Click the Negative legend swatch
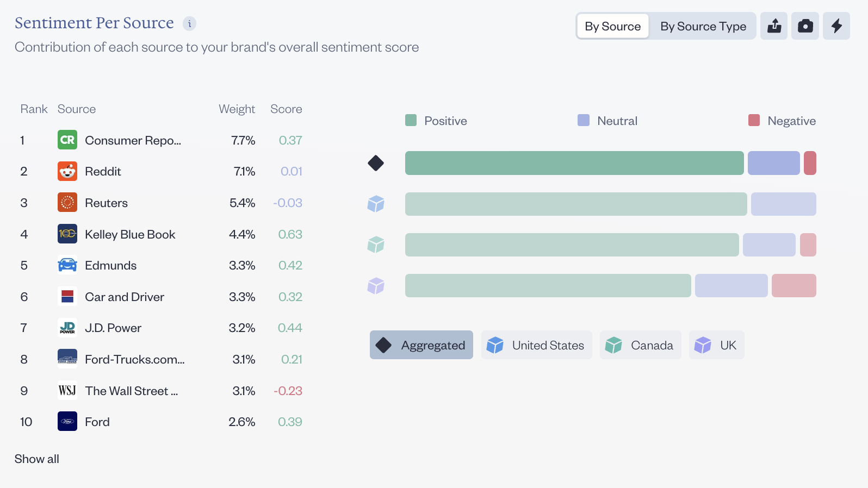 [754, 120]
